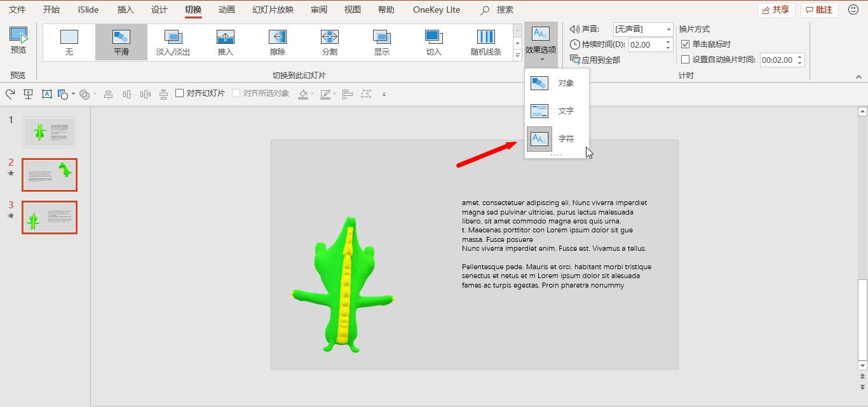The height and width of the screenshot is (407, 868).
Task: Customize quick access toolbar dropdown
Action: coord(384,94)
